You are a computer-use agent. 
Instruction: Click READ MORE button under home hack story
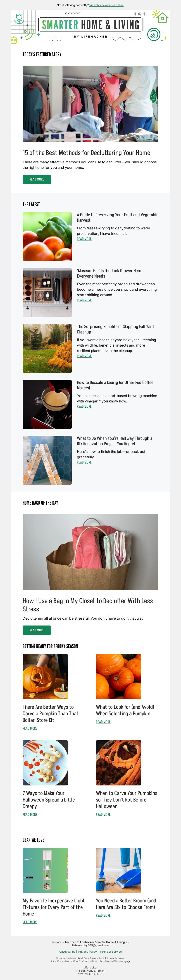tap(37, 630)
